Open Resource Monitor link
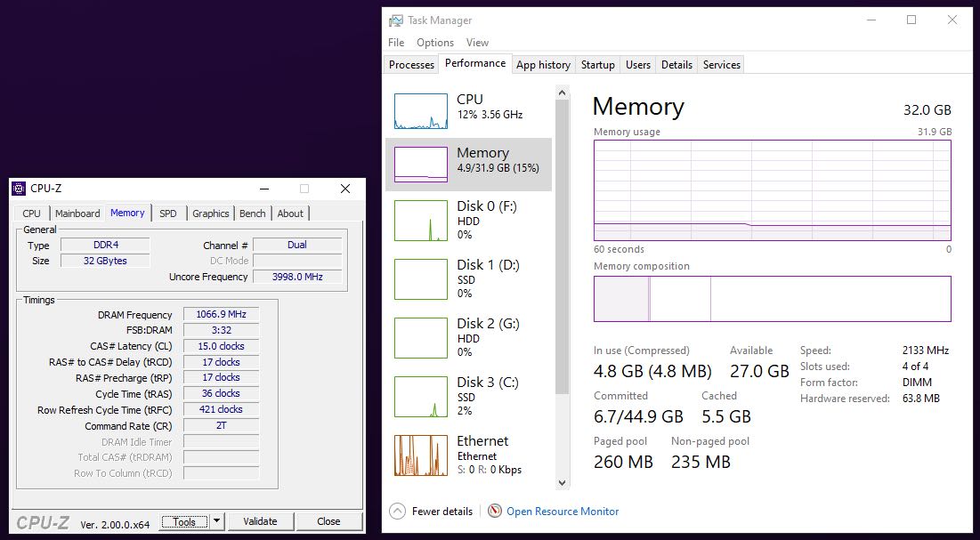 coord(563,512)
